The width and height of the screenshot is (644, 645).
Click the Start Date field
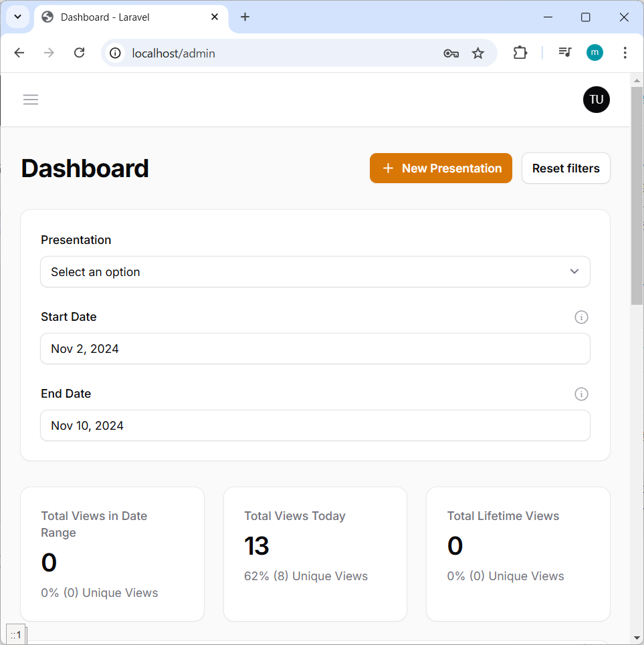315,349
